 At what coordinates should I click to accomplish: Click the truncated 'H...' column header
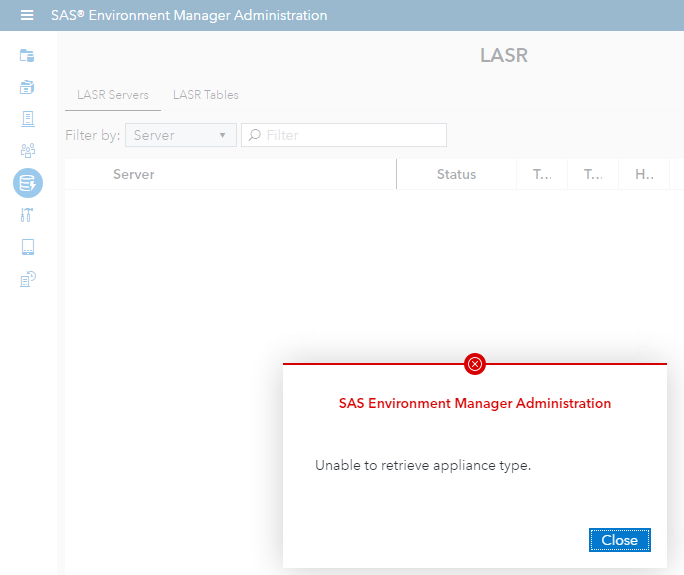coord(644,174)
